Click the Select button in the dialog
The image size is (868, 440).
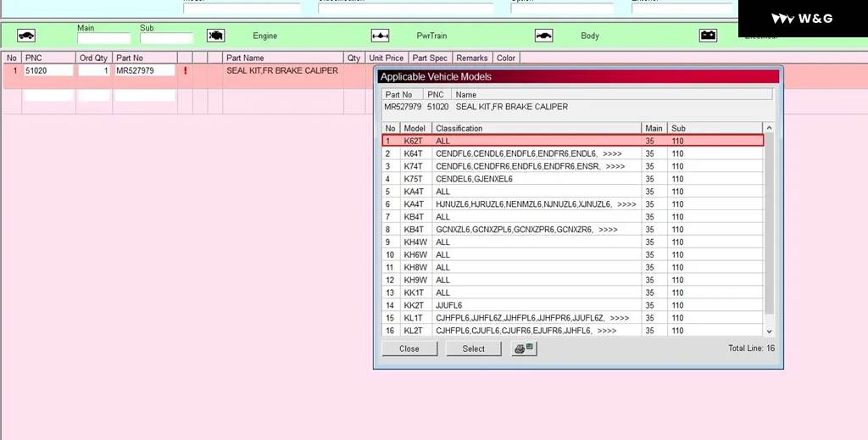pos(473,348)
